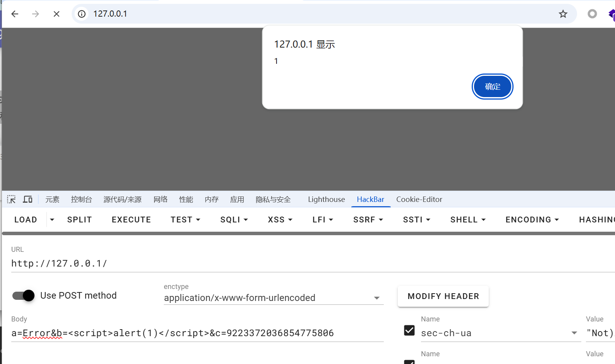Open site information icon in address bar
The image size is (615, 364).
point(82,14)
